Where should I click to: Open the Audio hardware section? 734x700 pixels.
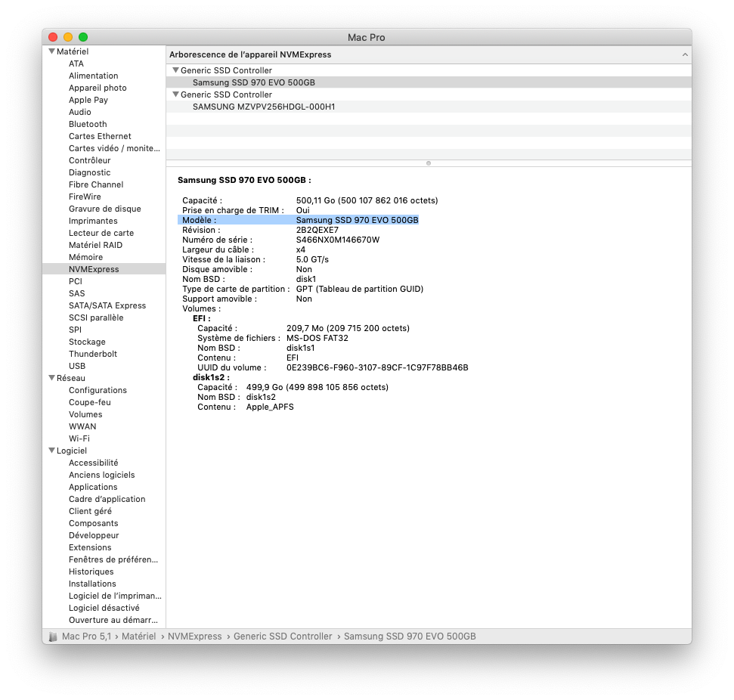point(79,112)
